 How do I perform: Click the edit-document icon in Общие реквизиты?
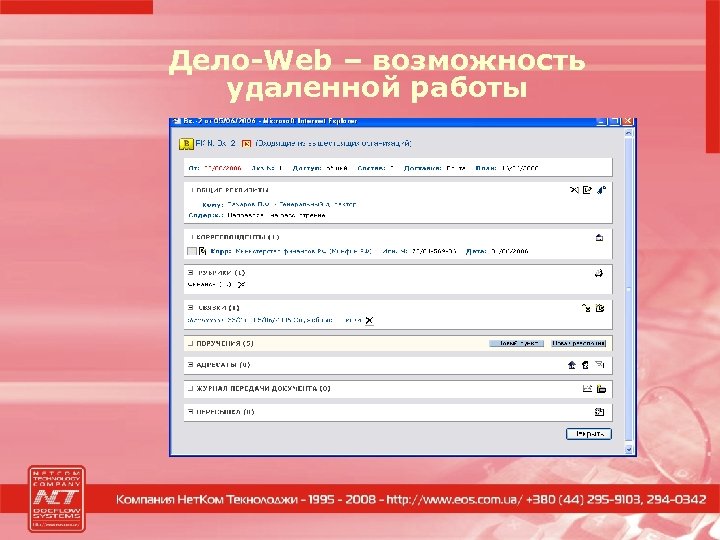click(587, 190)
